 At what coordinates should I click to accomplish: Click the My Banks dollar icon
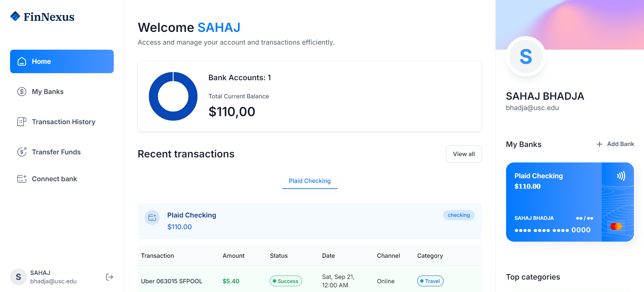point(22,92)
